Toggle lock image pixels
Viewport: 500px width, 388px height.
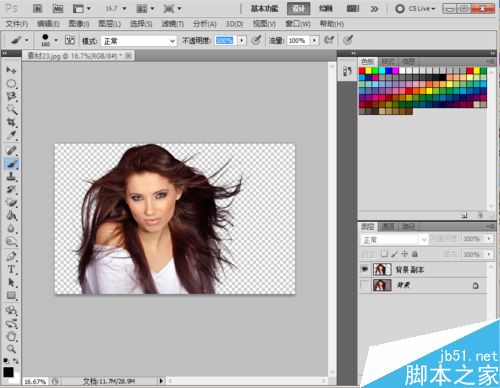394,254
